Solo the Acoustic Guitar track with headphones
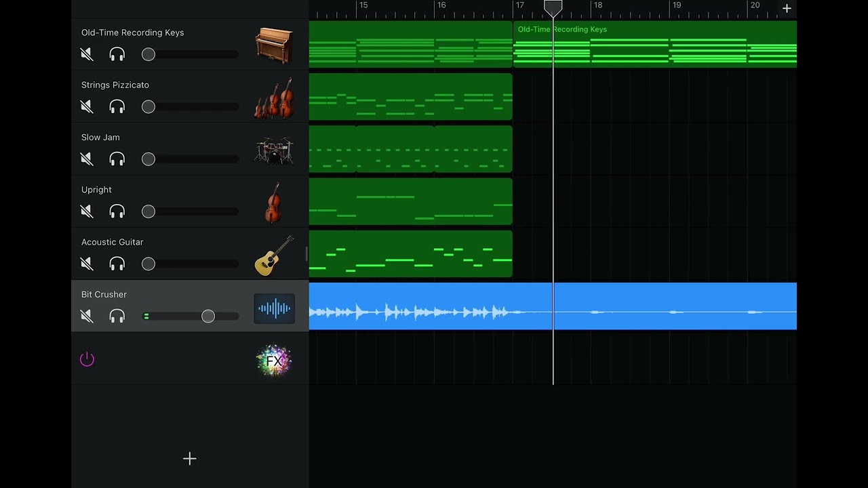The height and width of the screenshot is (488, 868). pos(117,264)
